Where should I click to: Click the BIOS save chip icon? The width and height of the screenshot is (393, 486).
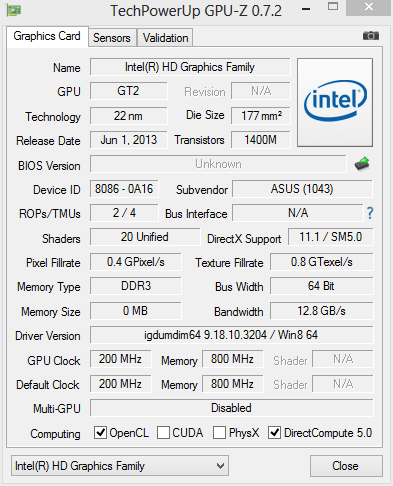[x=362, y=164]
